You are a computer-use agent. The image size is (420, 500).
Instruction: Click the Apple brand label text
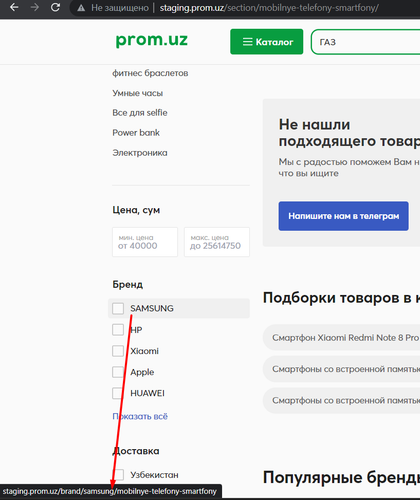point(142,372)
